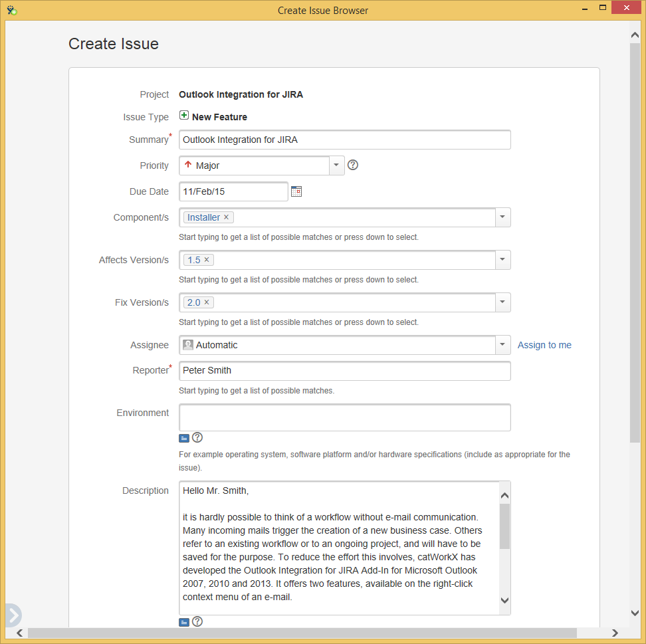
Task: Remove the 2.0 fix version tag
Action: click(x=206, y=302)
